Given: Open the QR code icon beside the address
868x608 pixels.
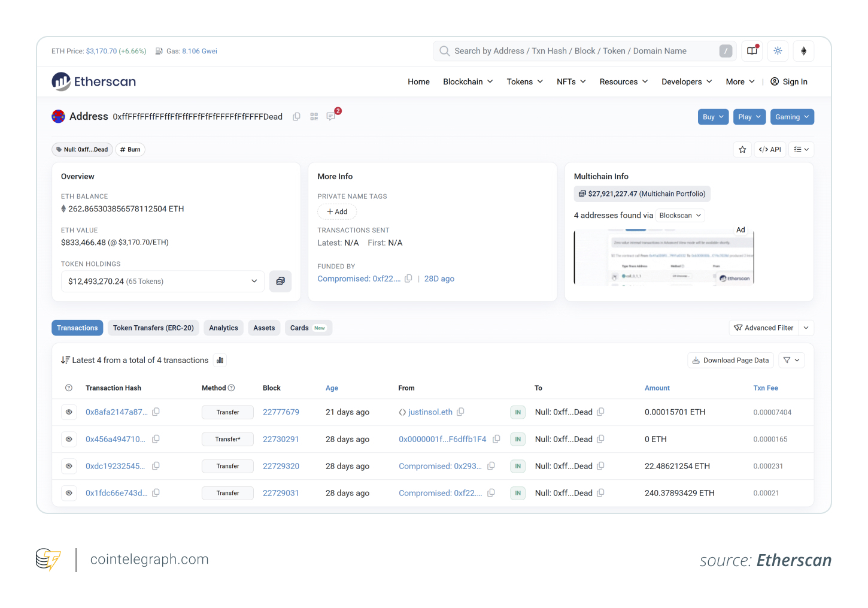Looking at the screenshot, I should (314, 116).
